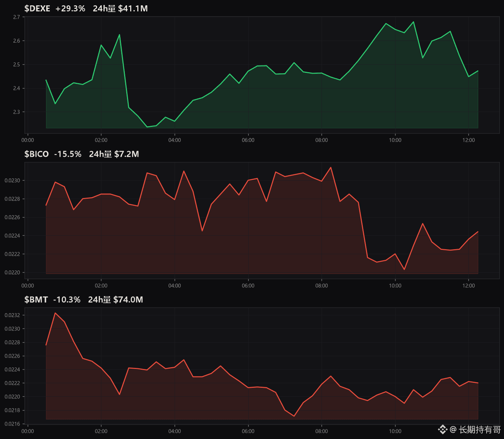Click the 10:00 tick under BICO chart
This screenshot has width=504, height=439.
click(395, 286)
